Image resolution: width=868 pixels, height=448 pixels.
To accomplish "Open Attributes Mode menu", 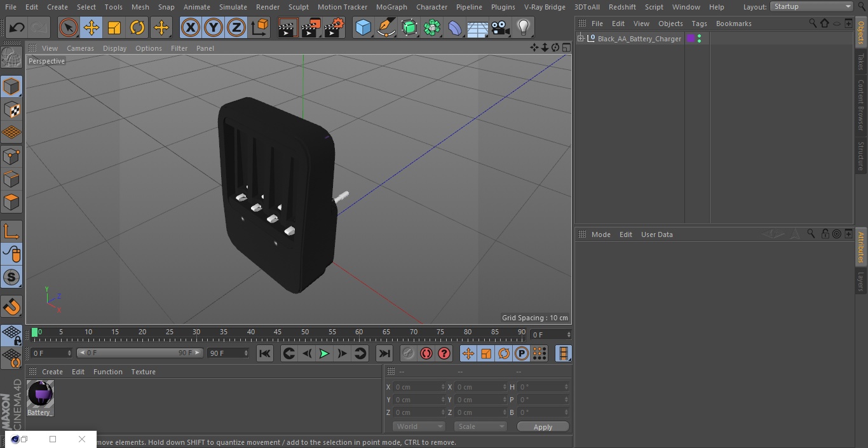I will 600,234.
